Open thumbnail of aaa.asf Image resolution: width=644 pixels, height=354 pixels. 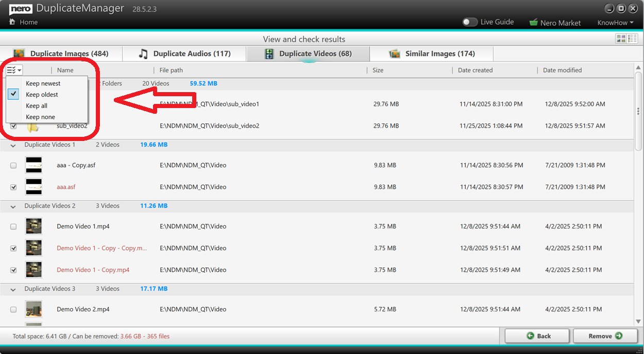click(33, 187)
